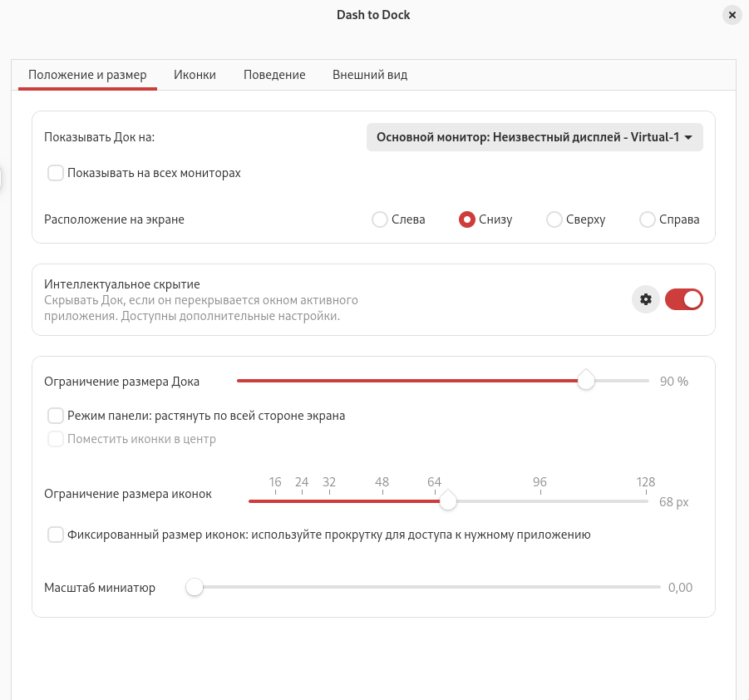Screen dimensions: 749x700
Task: Click the Ограничение размера Дока slider handle
Action: [586, 381]
